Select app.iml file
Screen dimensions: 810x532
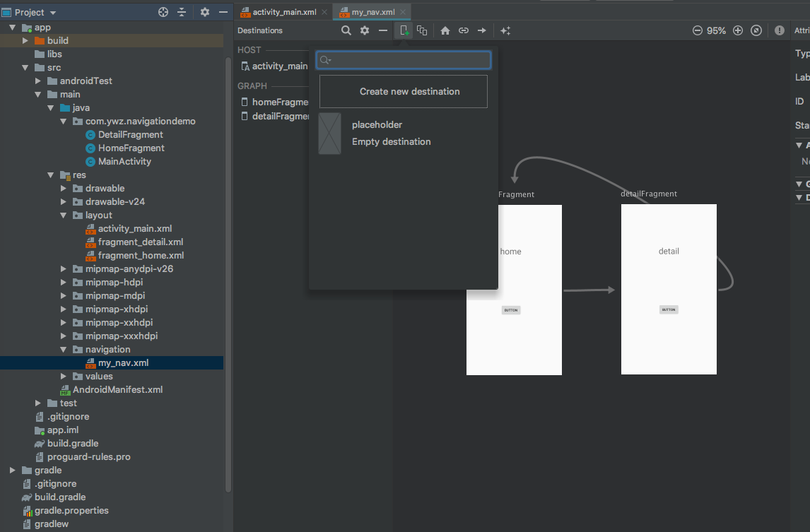pos(57,430)
